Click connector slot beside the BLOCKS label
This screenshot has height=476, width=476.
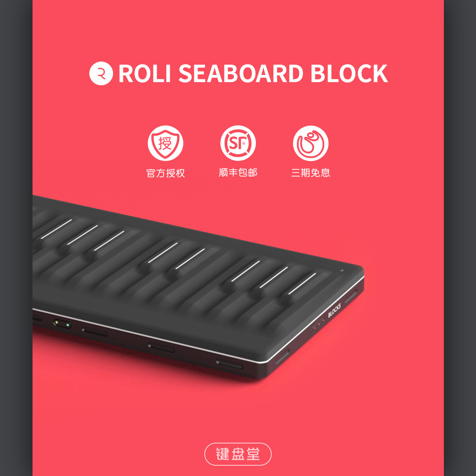[x=351, y=296]
